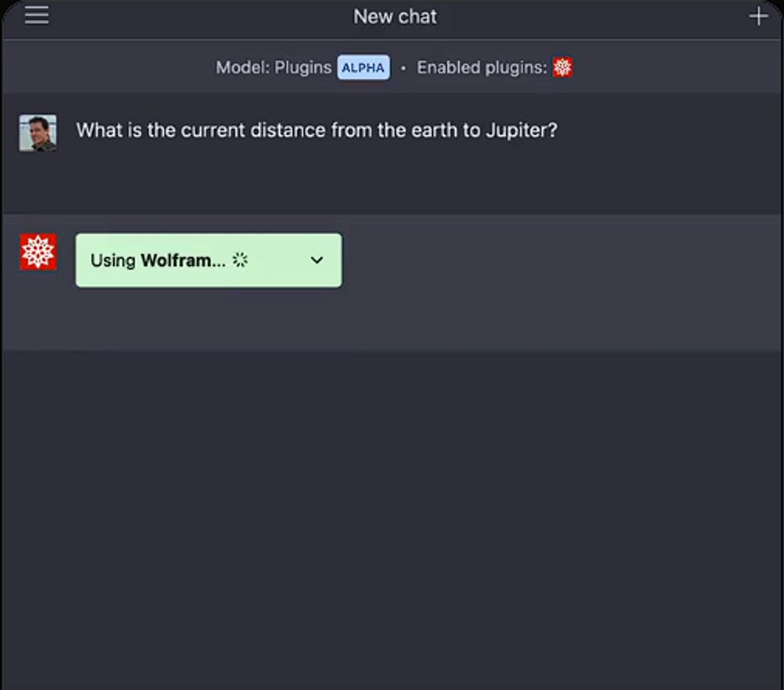Start a new chat with plus icon

[758, 16]
